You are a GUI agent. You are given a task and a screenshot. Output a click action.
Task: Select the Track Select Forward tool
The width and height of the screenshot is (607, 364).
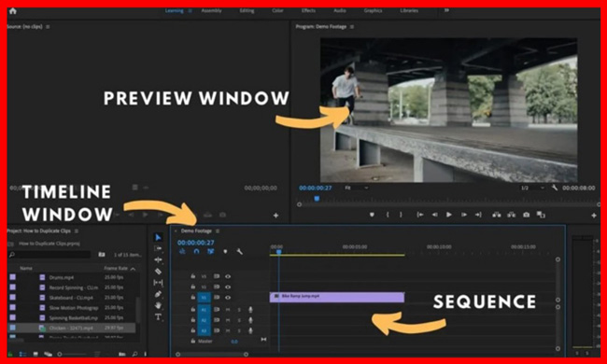(x=158, y=248)
